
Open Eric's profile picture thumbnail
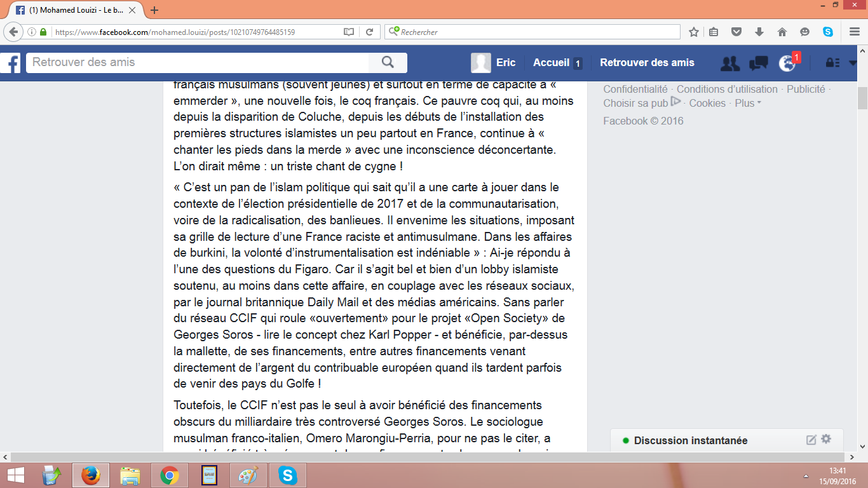coord(481,62)
